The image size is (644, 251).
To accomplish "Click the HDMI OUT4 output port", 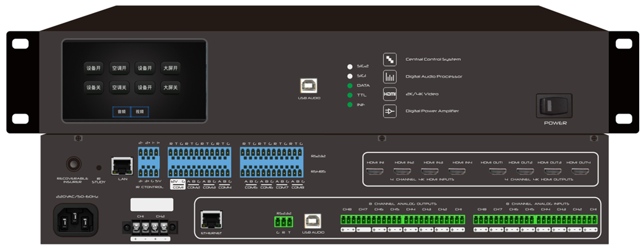I will pyautogui.click(x=580, y=172).
